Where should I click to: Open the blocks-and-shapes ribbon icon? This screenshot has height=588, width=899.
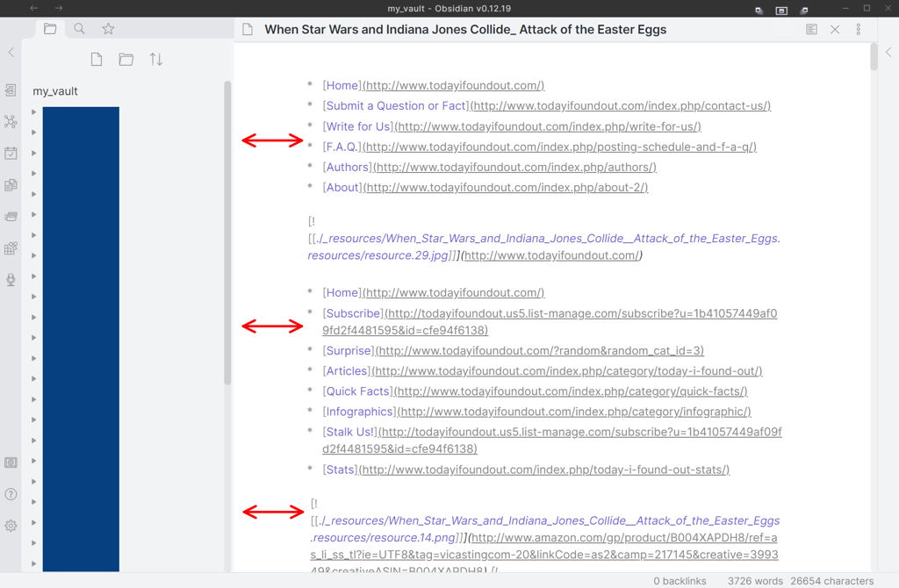coord(11,247)
